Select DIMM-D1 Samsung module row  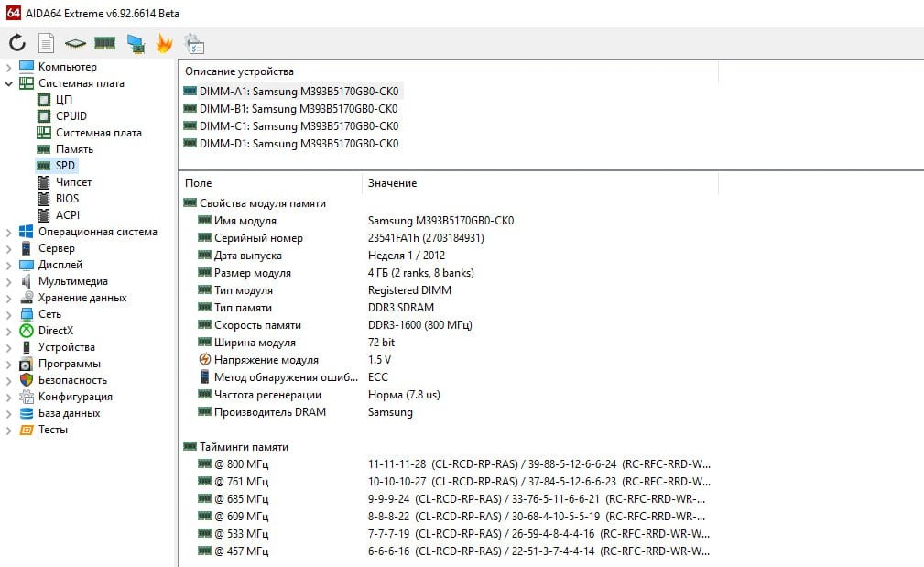pos(290,144)
